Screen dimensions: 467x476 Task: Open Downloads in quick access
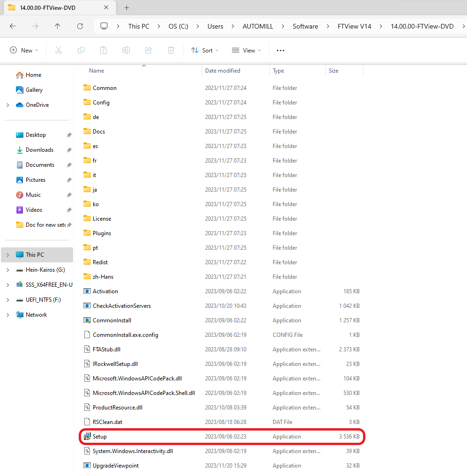(x=39, y=150)
